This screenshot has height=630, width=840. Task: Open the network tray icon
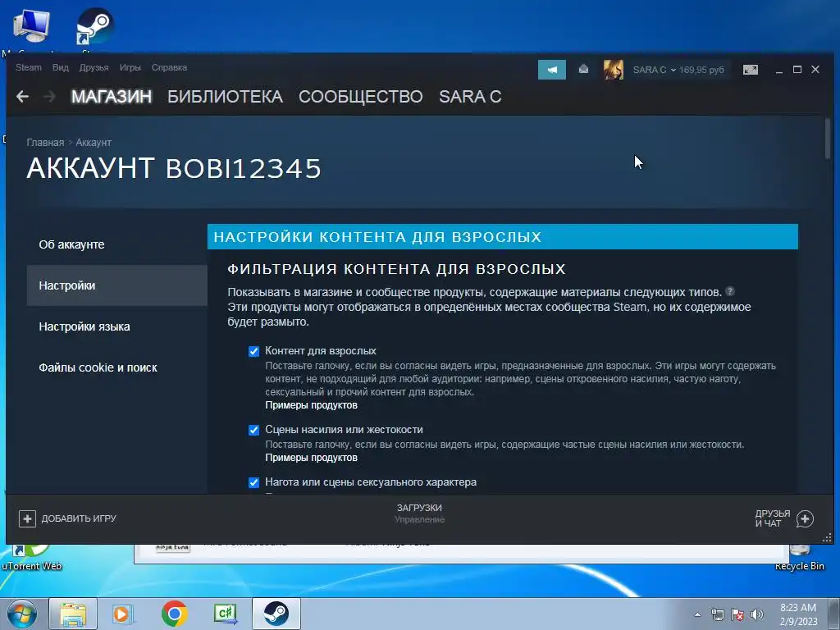tap(717, 614)
